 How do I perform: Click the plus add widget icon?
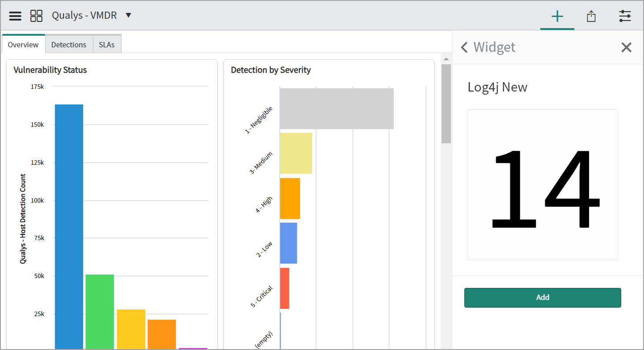tap(557, 17)
